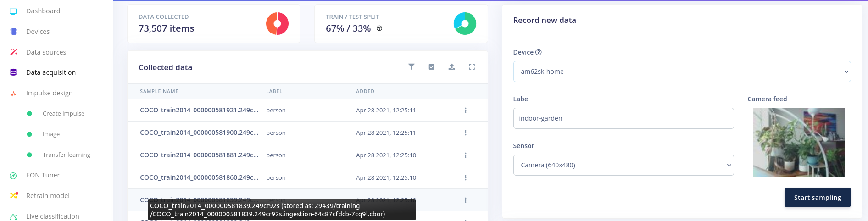Click the train/test split help icon
868x221 pixels.
379,28
